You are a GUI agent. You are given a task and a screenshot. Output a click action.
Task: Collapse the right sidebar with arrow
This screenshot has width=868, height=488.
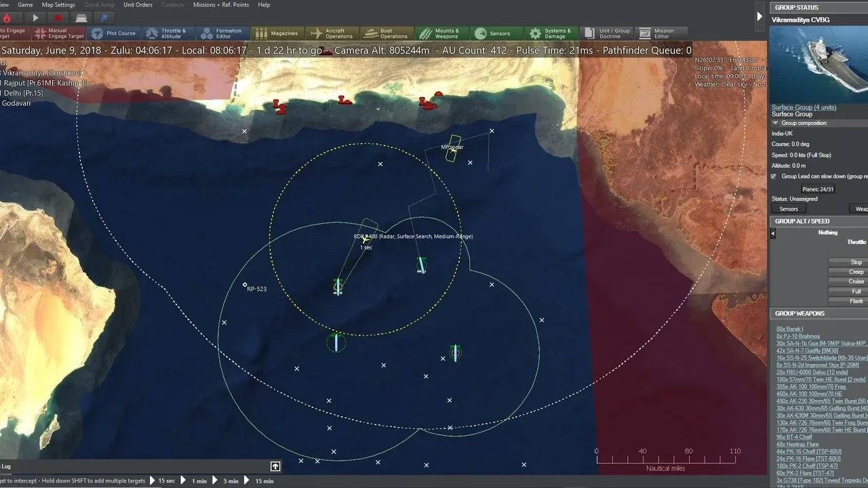coord(759,16)
